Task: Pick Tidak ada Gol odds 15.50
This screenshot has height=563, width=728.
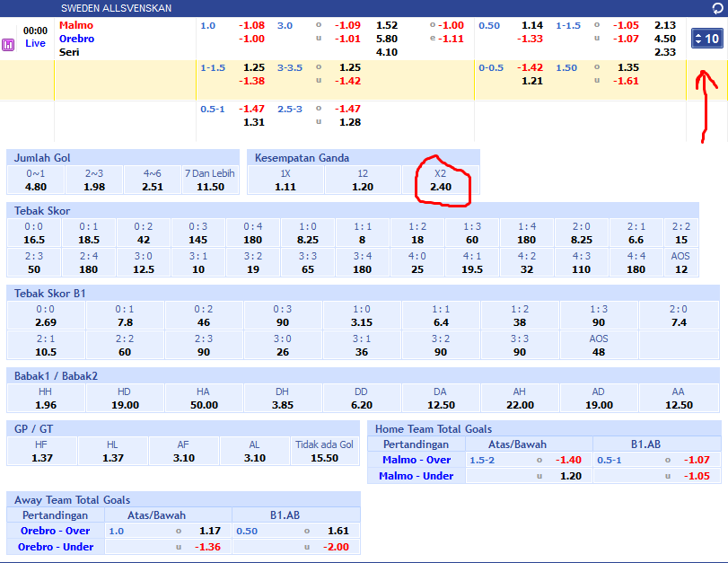Action: click(324, 458)
